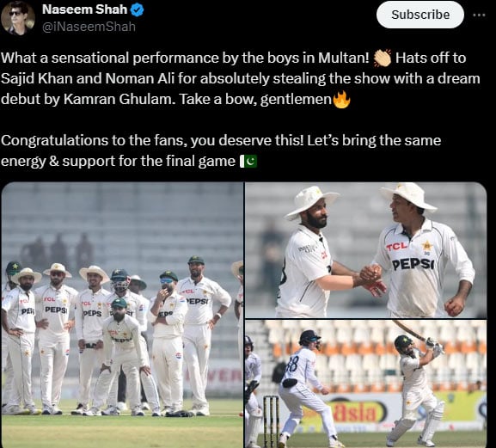Click the clapping hands emoji

point(383,58)
